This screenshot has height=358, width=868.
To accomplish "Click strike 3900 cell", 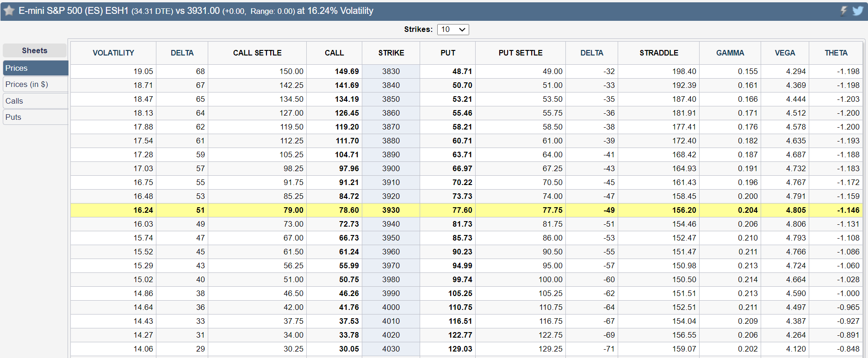I will pyautogui.click(x=391, y=168).
